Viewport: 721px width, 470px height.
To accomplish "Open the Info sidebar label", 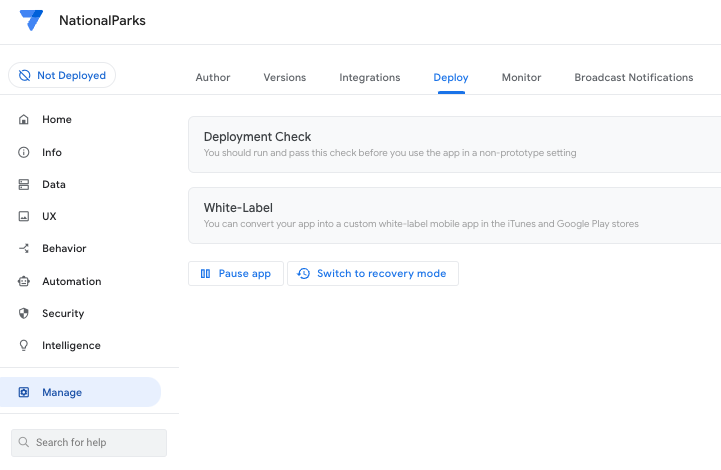I will coord(52,152).
